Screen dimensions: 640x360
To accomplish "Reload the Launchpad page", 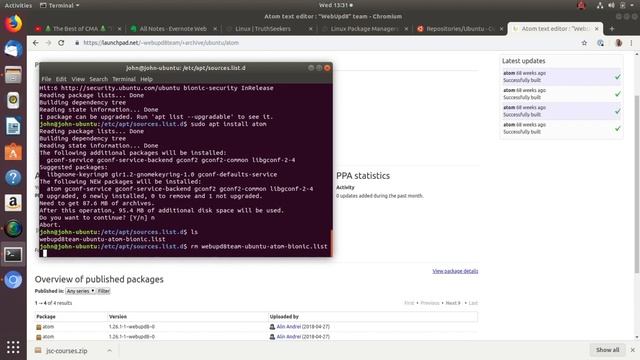I will point(61,43).
